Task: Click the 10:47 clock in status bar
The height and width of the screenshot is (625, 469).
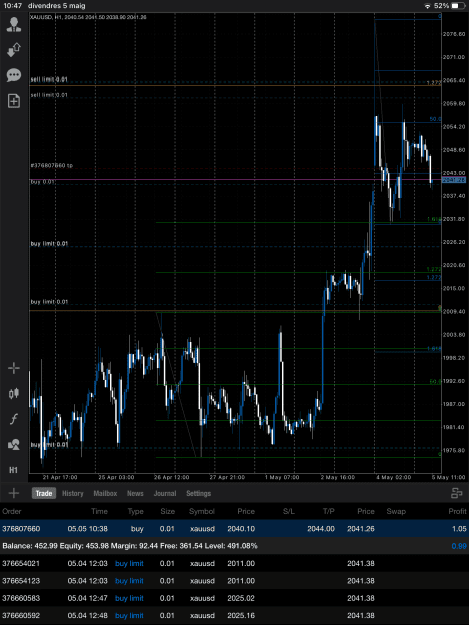Action: click(x=13, y=6)
